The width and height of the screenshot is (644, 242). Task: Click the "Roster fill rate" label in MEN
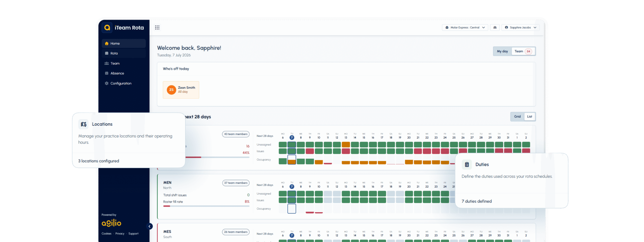(x=173, y=202)
